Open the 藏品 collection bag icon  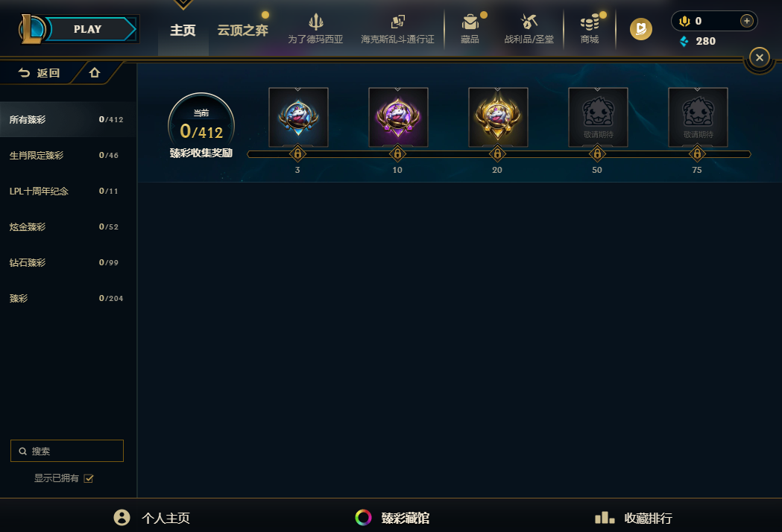(x=470, y=22)
